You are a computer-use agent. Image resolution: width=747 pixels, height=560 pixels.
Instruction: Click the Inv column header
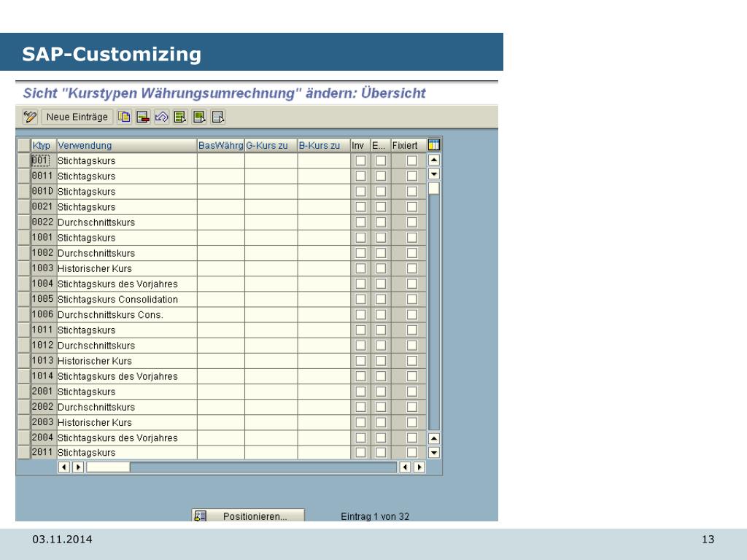coord(360,145)
